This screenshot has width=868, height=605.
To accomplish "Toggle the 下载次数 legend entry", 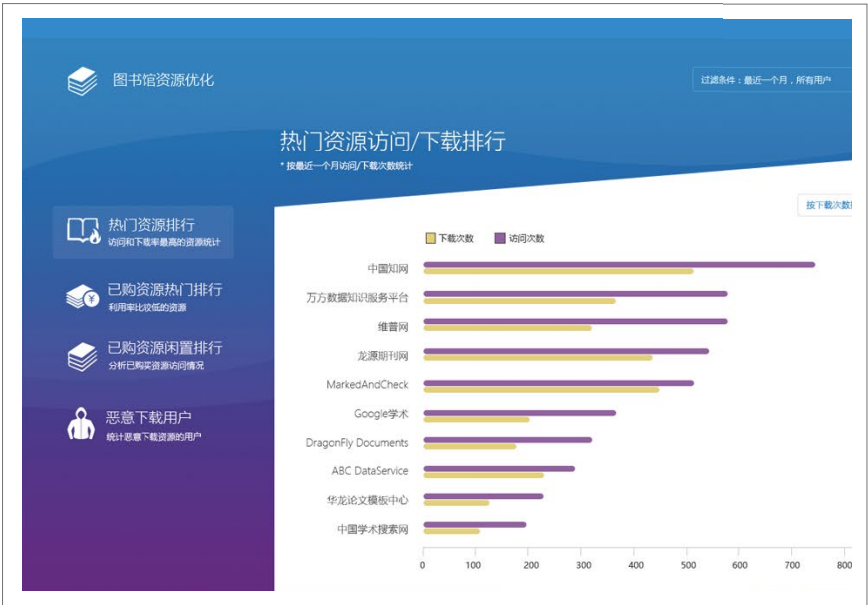I will tap(449, 238).
